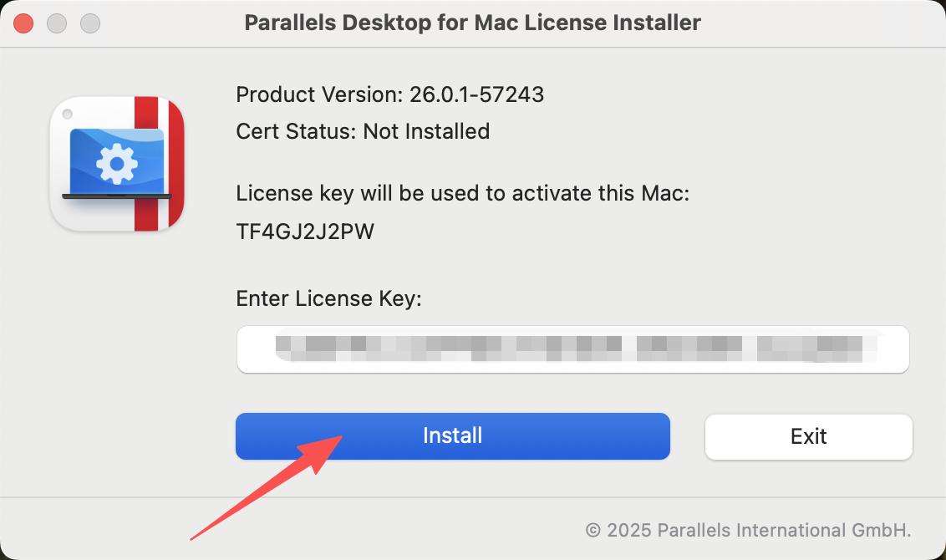Click the white gear in app icon
This screenshot has width=946, height=560.
point(117,164)
